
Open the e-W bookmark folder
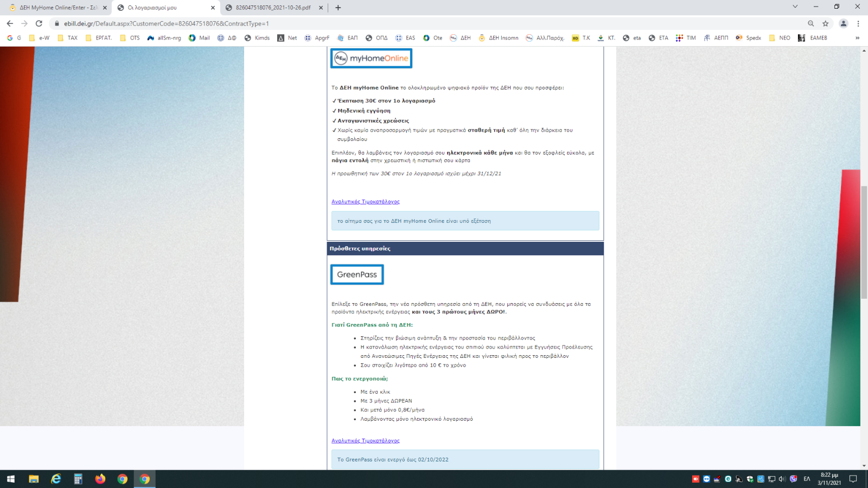pyautogui.click(x=39, y=38)
